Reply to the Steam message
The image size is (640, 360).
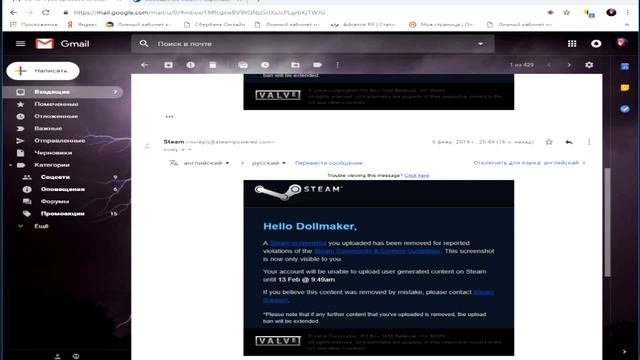click(x=569, y=142)
